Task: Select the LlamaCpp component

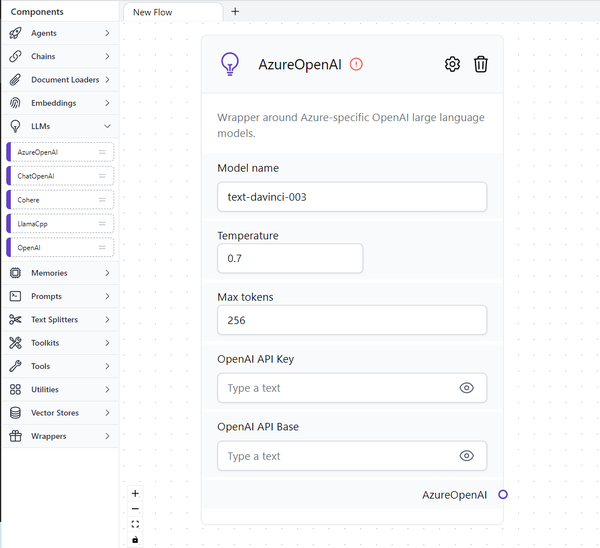Action: click(60, 223)
